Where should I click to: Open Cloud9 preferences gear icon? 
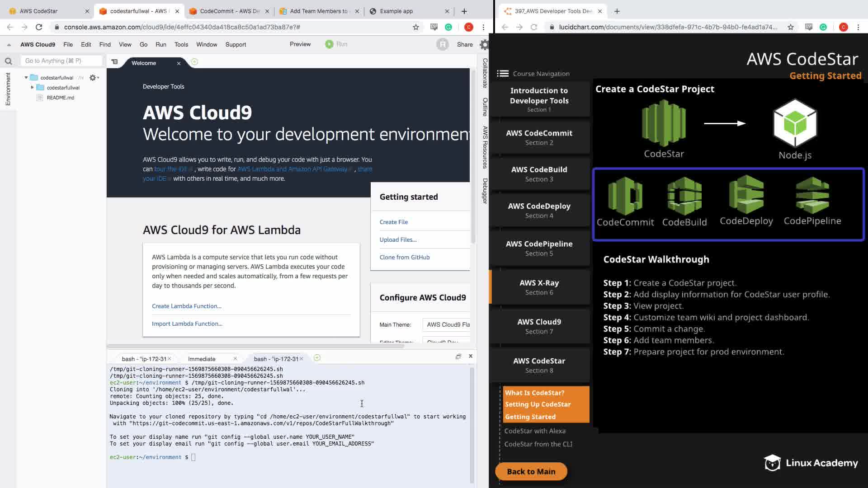[484, 45]
